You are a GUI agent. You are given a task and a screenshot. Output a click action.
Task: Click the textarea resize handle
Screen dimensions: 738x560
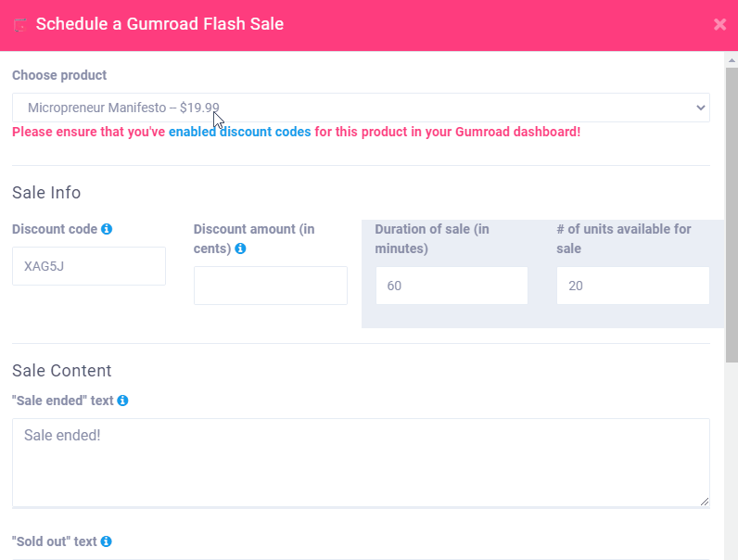704,501
